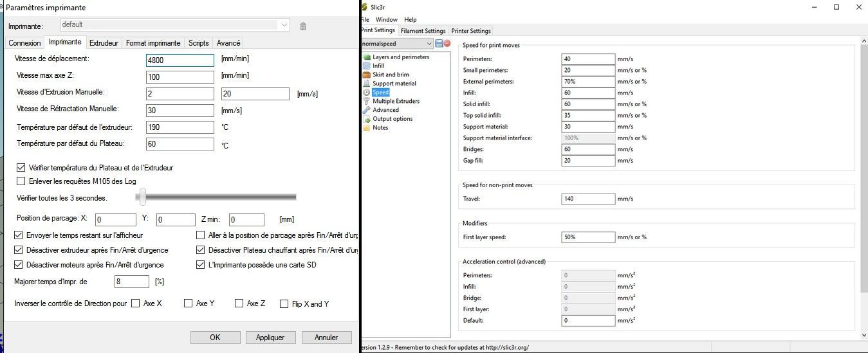Select the Speed clock icon
Screen dimensions: 868x353
[x=367, y=92]
